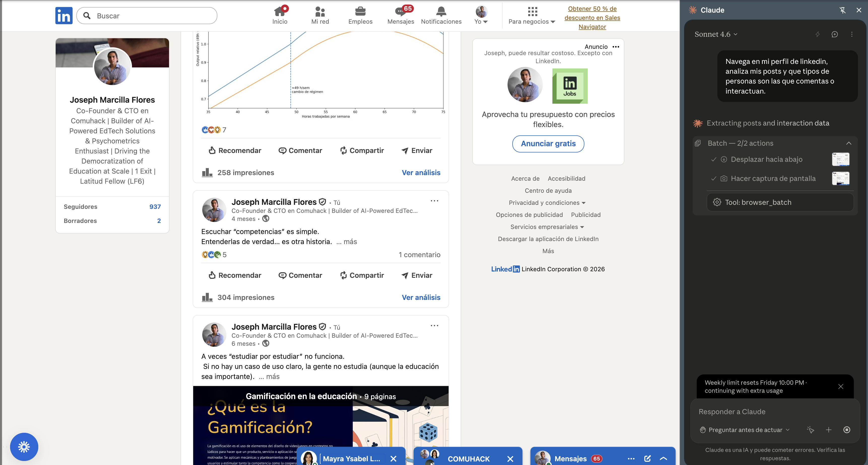Open Notificaciones bell
The image size is (868, 465).
coord(441,16)
